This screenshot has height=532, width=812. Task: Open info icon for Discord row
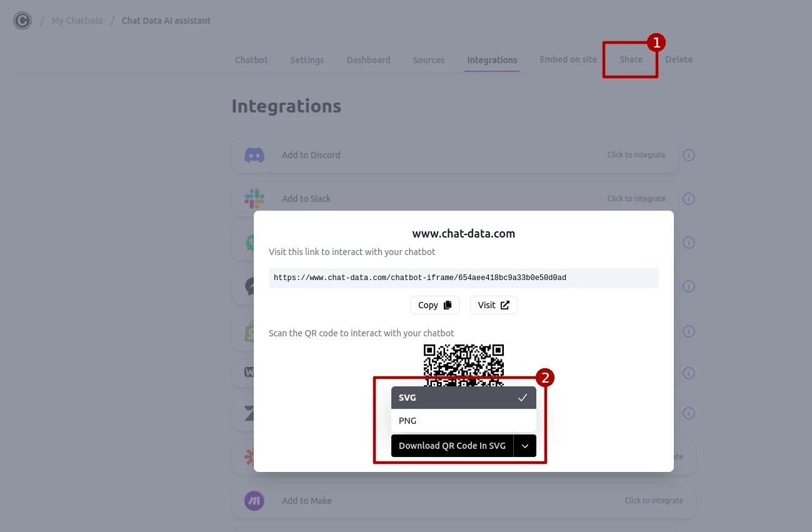[x=689, y=155]
